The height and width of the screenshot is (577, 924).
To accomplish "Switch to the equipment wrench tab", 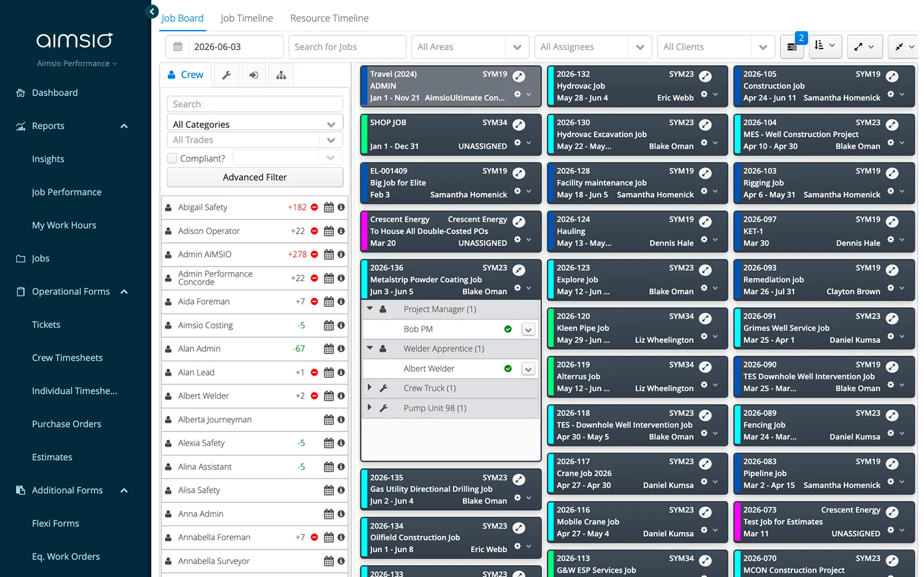I will pyautogui.click(x=226, y=75).
